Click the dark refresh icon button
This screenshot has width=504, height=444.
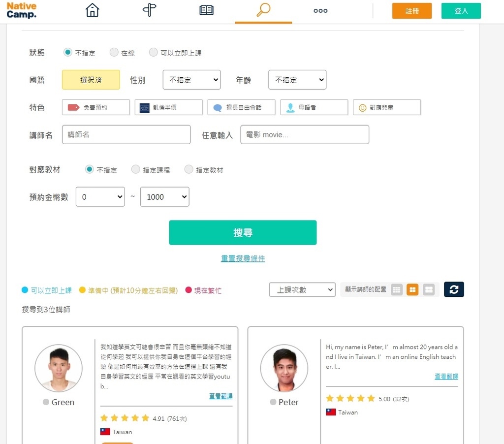point(454,289)
